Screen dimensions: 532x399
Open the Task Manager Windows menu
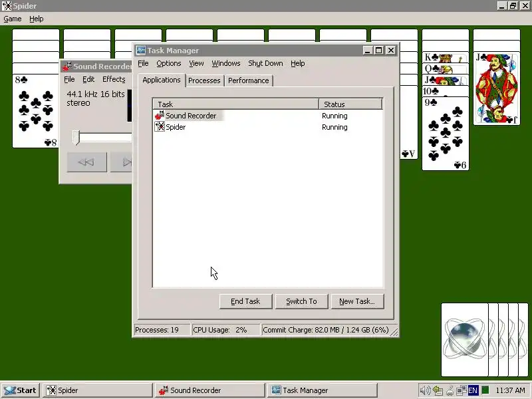pyautogui.click(x=225, y=63)
